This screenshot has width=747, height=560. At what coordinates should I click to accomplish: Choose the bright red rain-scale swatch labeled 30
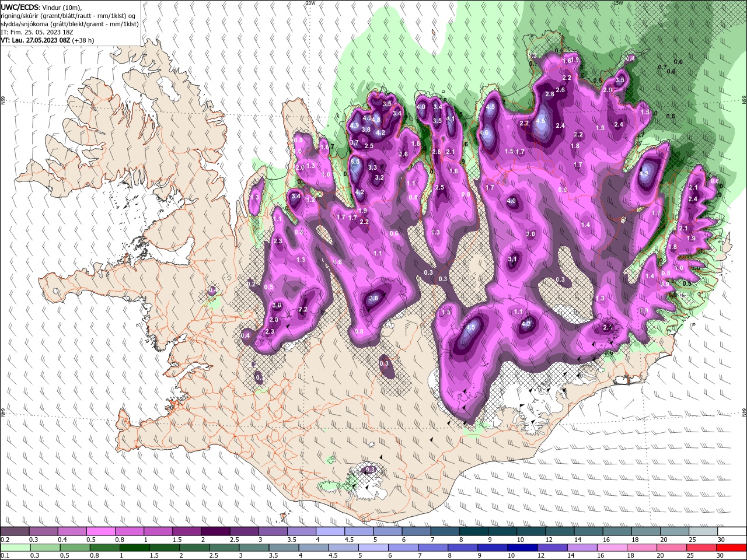(x=732, y=548)
